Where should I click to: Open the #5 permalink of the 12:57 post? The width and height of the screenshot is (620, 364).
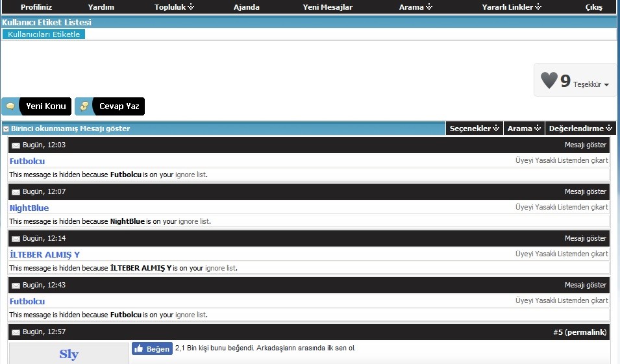580,332
